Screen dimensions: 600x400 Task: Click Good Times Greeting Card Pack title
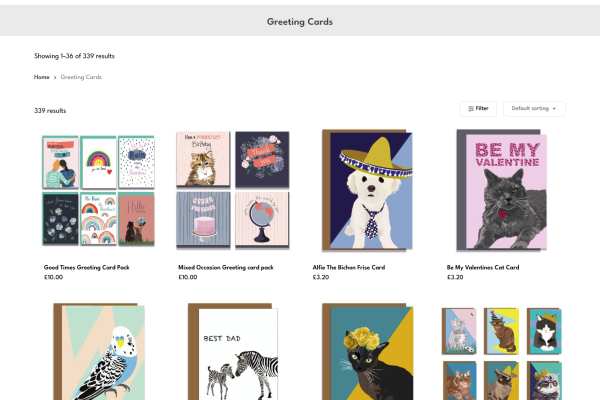pos(87,267)
